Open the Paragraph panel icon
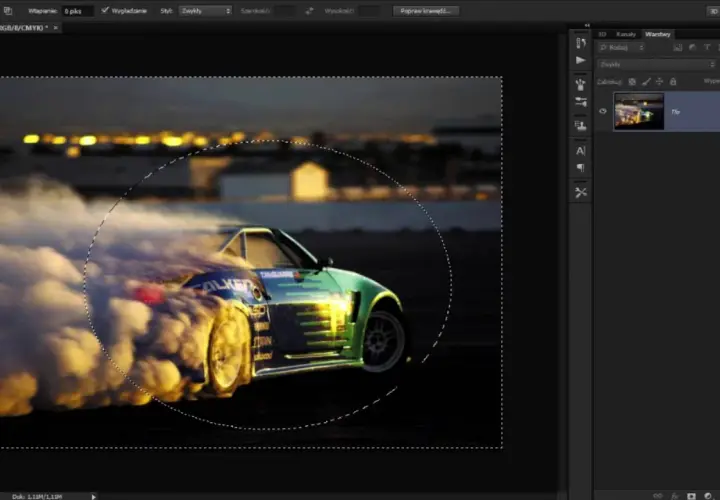720x500 pixels. [581, 168]
